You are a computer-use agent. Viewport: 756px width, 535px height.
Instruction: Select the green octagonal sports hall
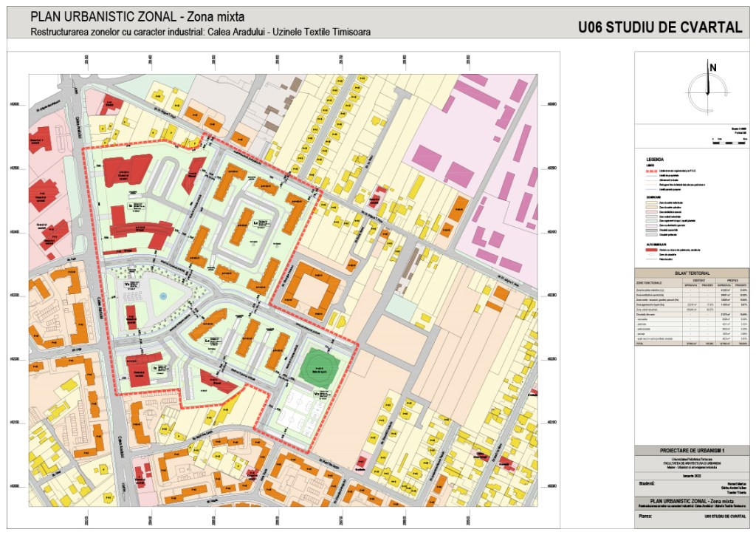[x=319, y=364]
